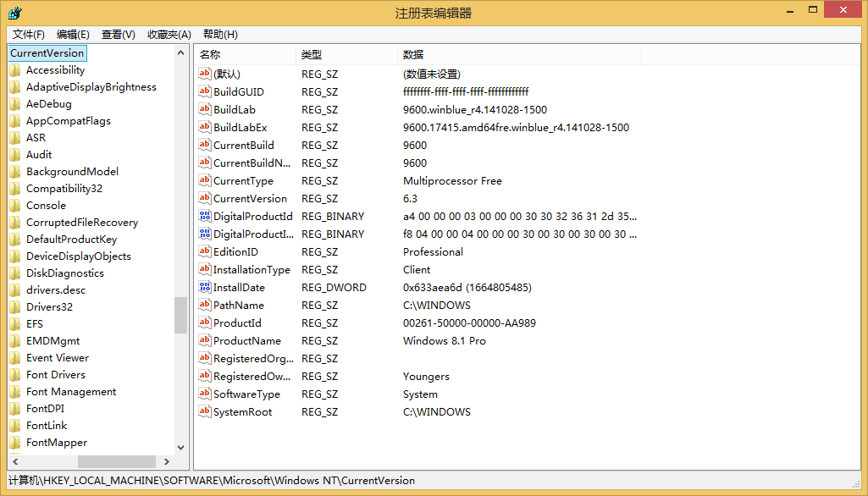
Task: Click the string icon next to (默认)
Action: 205,74
